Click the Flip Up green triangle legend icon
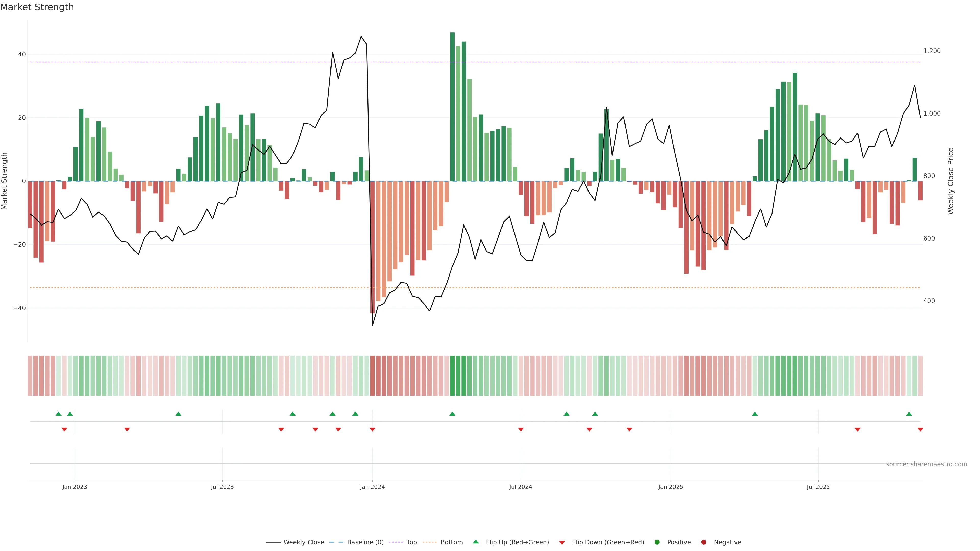 click(475, 542)
